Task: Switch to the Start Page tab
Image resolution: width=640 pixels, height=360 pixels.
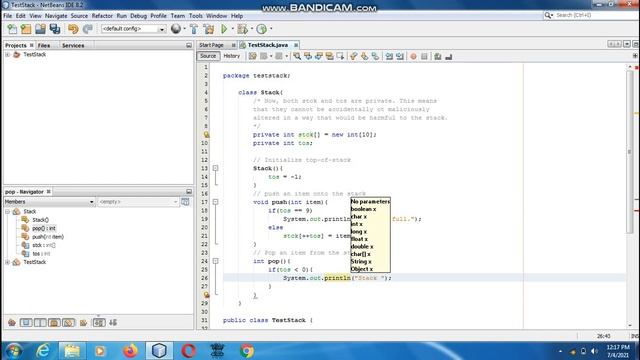Action: (x=211, y=45)
